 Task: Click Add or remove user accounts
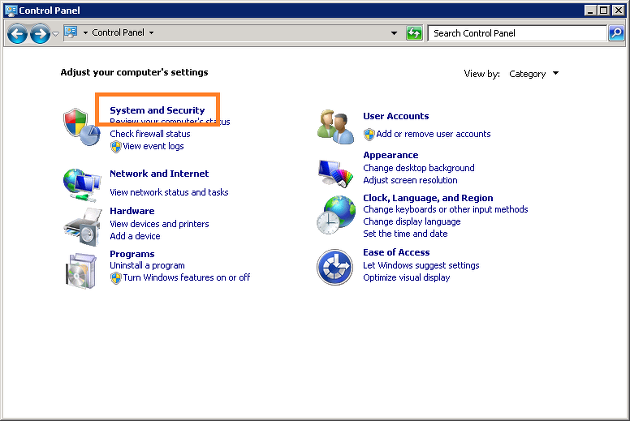pyautogui.click(x=433, y=134)
